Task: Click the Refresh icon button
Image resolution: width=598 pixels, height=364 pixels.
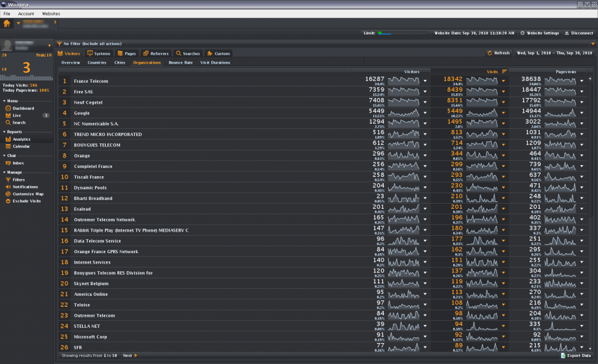Action: pyautogui.click(x=490, y=53)
